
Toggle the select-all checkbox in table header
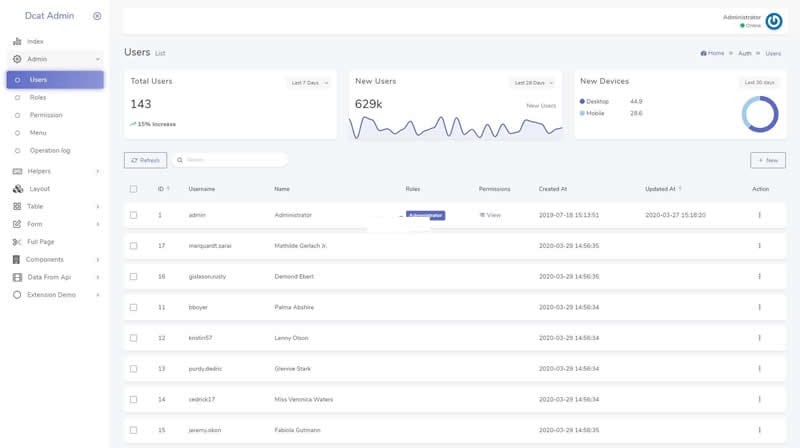133,188
